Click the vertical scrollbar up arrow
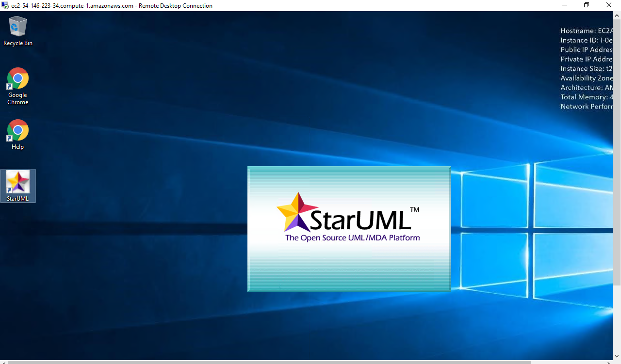Image resolution: width=621 pixels, height=364 pixels. 617,15
